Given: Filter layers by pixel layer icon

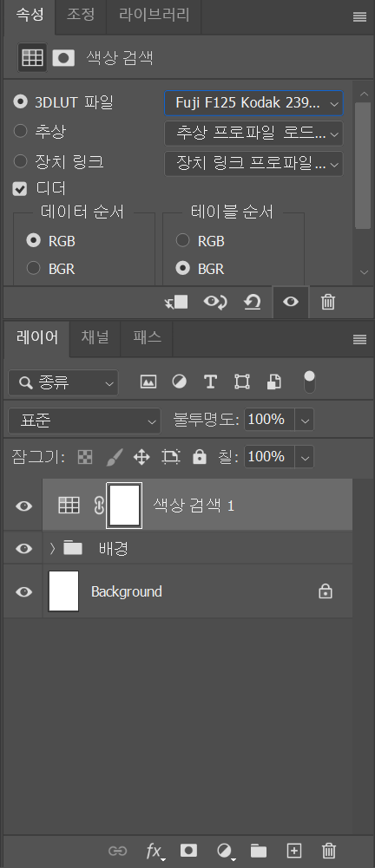Looking at the screenshot, I should click(148, 382).
